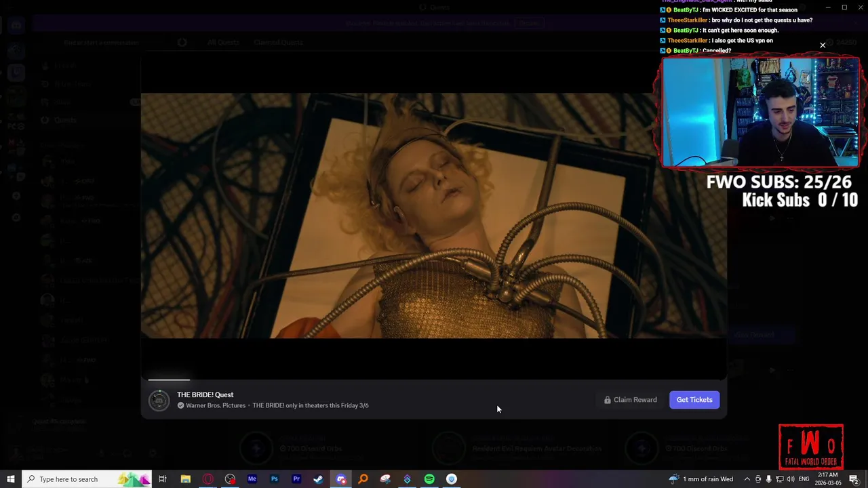Click the taskbar search box
Screen dimensions: 868x488
coord(87,479)
